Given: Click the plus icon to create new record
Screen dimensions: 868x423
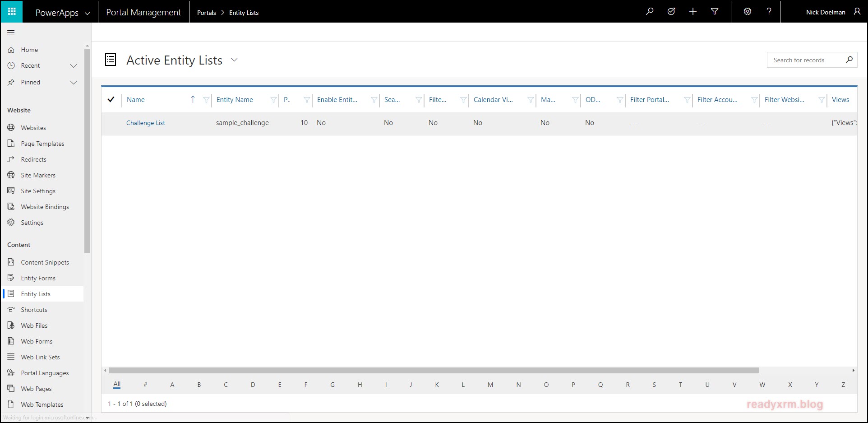Looking at the screenshot, I should [x=693, y=12].
